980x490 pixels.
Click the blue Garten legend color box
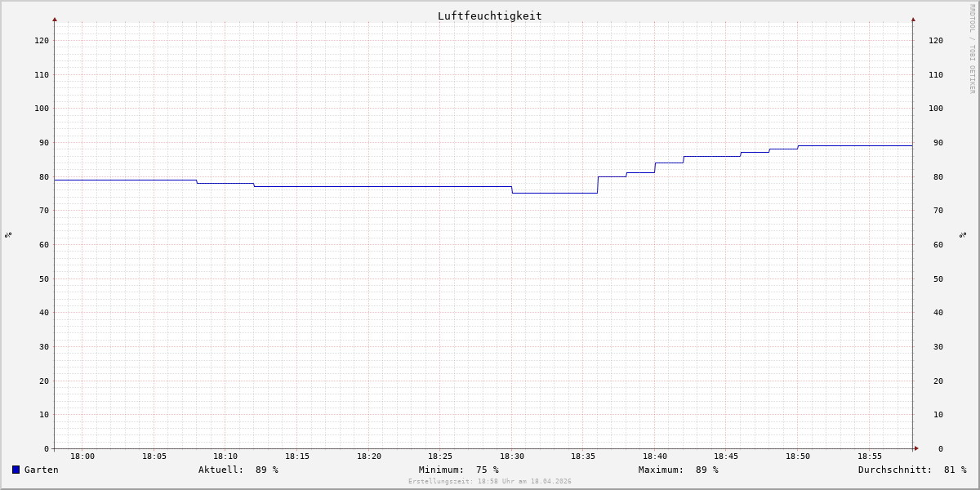pos(16,470)
